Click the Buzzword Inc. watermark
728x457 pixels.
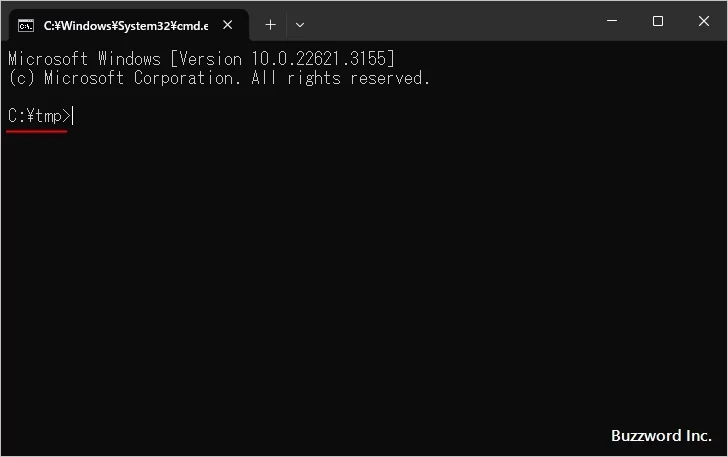coord(660,436)
